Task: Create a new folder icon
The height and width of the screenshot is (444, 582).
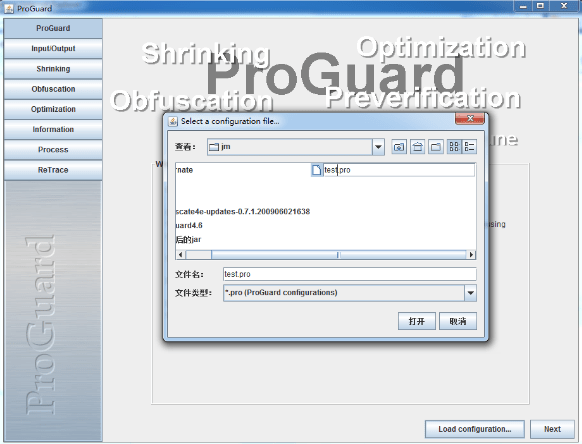Action: point(436,147)
